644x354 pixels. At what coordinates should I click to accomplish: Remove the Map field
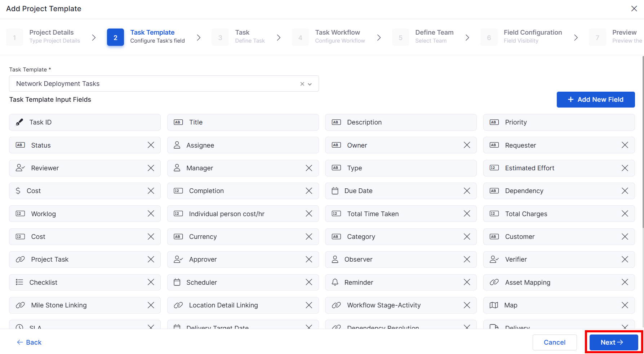point(625,305)
